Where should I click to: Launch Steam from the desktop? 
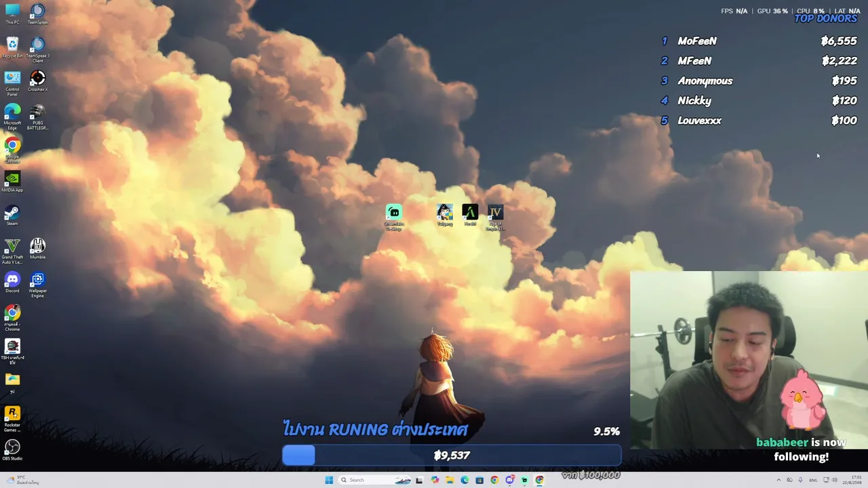pos(12,215)
